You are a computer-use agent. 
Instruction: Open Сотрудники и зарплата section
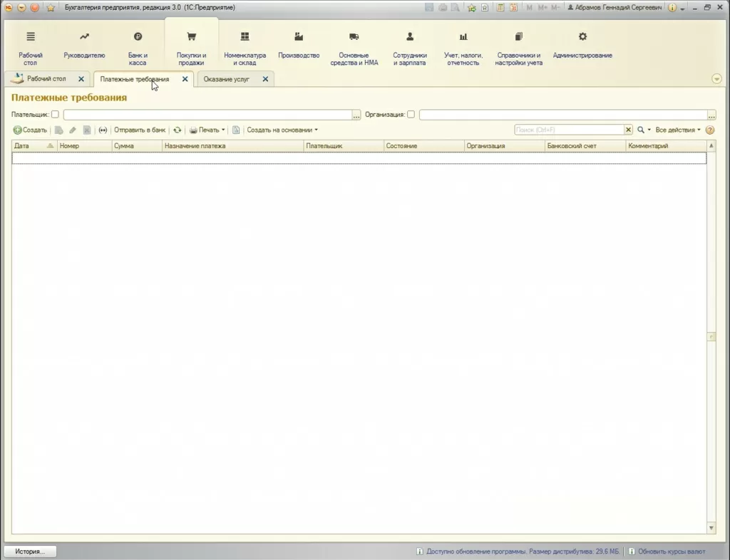tap(410, 48)
